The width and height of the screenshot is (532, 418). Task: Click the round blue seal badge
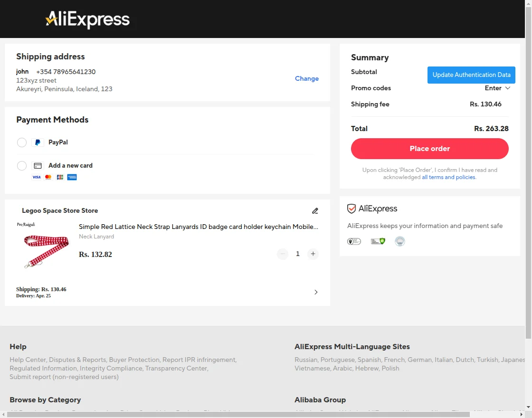400,241
